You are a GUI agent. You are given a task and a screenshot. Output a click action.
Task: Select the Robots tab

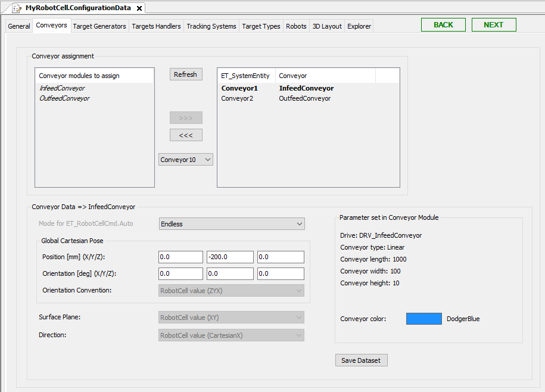pos(296,26)
